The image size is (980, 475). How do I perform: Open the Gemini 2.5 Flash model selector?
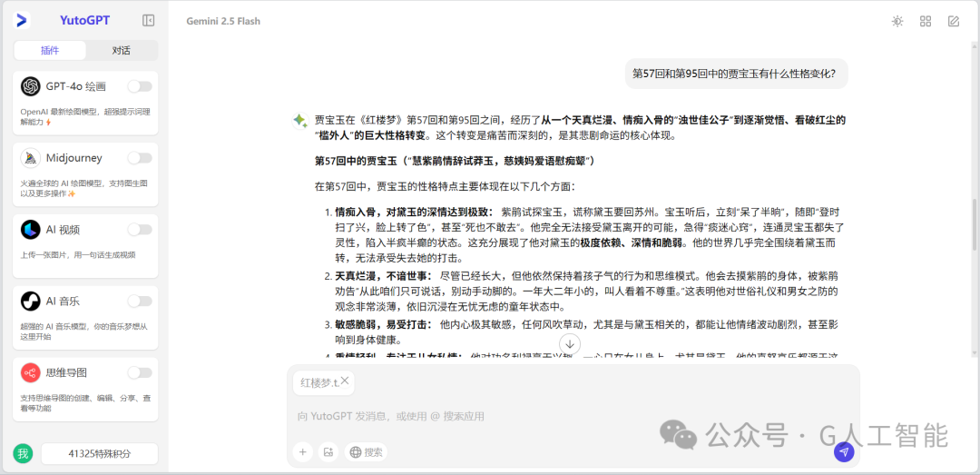click(x=223, y=21)
